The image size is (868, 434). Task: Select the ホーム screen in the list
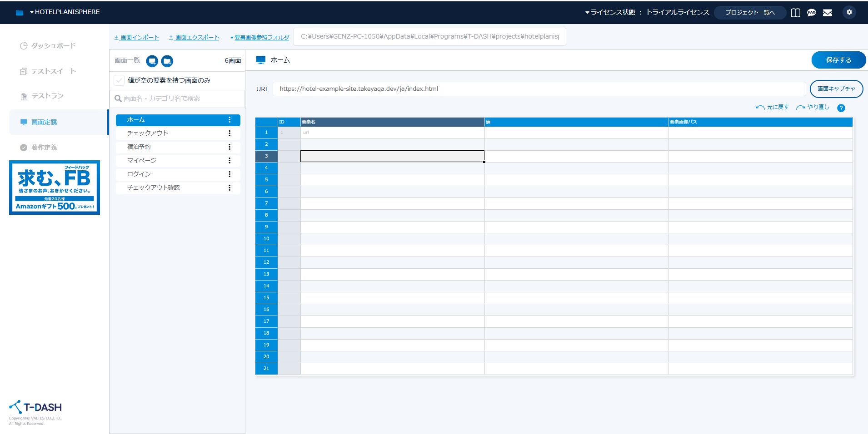pos(178,120)
